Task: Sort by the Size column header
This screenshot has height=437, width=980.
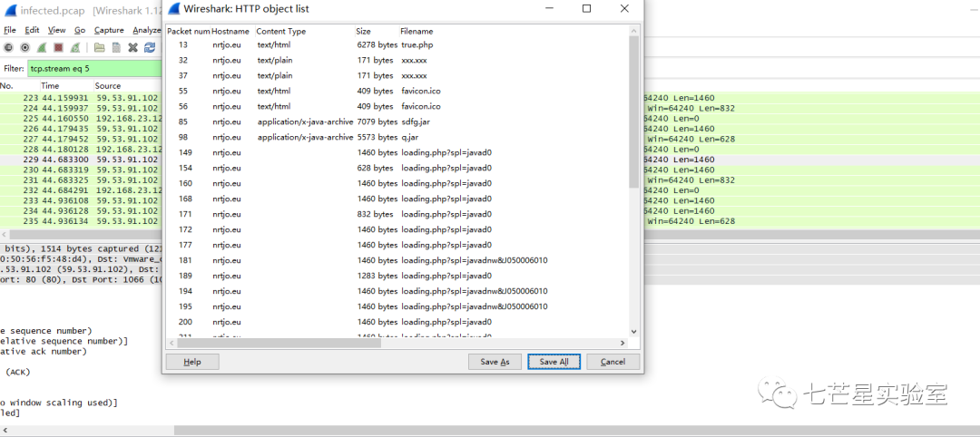Action: 377,31
